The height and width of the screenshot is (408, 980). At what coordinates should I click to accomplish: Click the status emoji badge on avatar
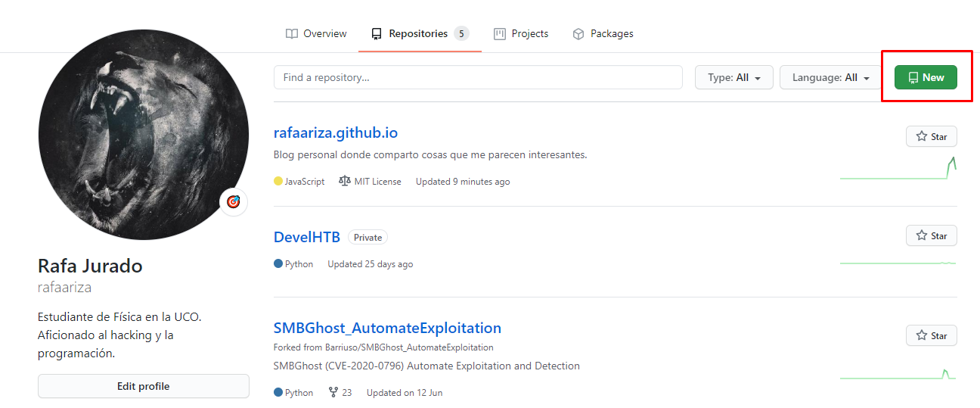click(x=234, y=201)
